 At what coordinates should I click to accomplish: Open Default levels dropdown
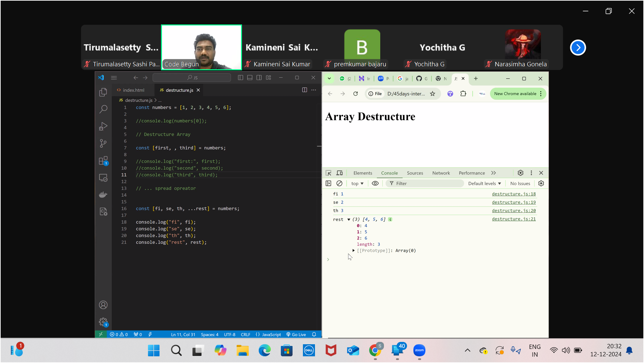point(484,184)
